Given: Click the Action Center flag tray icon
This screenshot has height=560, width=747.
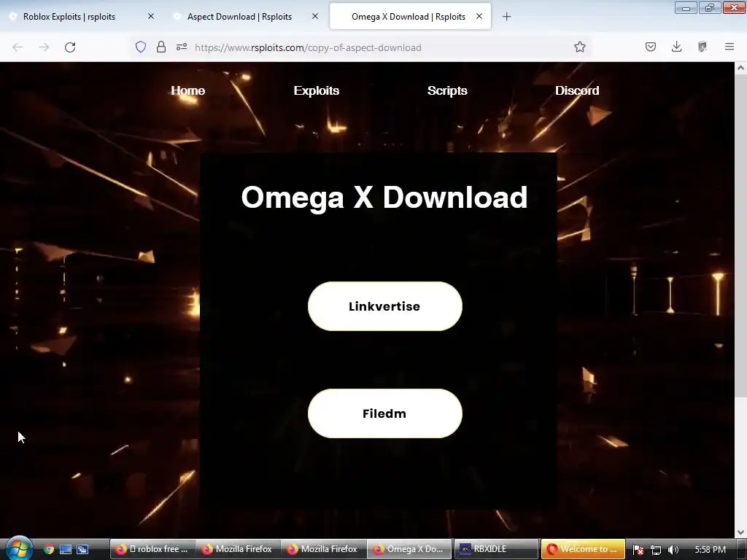Looking at the screenshot, I should (638, 550).
